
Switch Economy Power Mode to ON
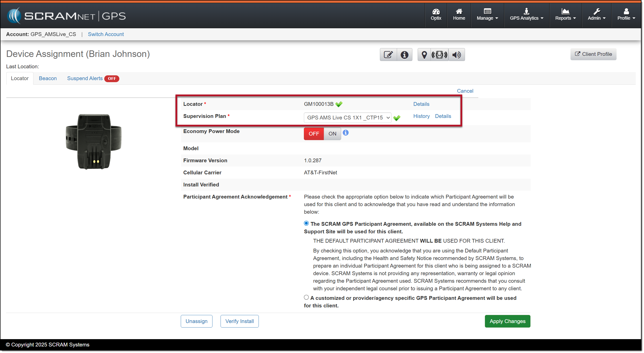tap(332, 134)
